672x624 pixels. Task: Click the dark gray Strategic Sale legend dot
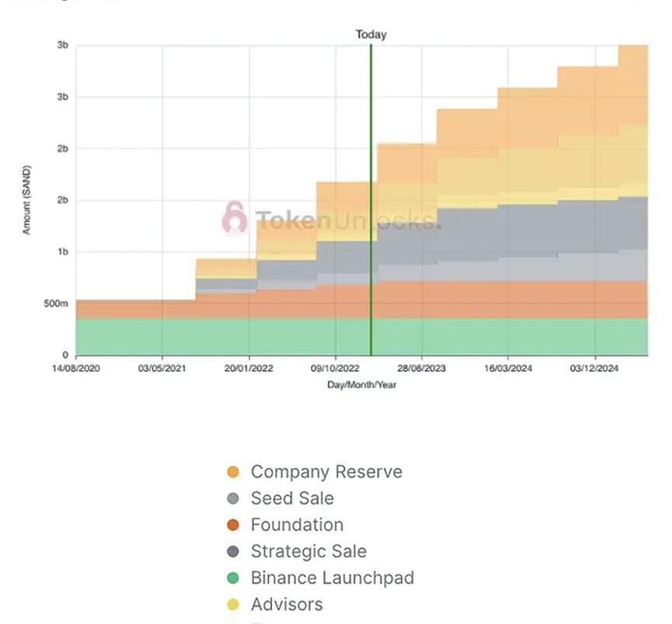pos(233,552)
